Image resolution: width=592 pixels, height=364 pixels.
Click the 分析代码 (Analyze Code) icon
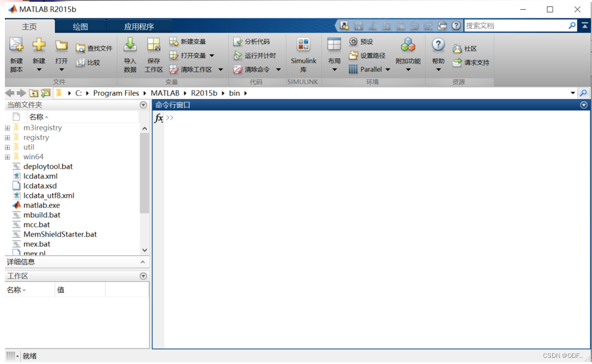coord(238,42)
